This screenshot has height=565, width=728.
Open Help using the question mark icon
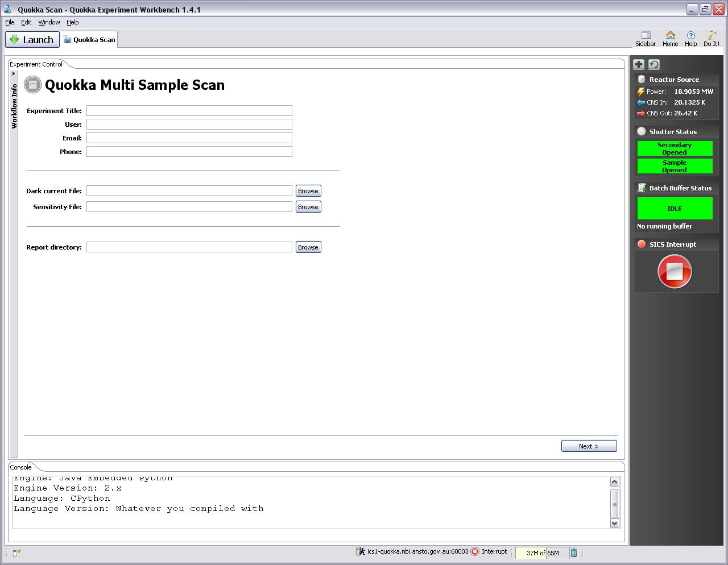[x=690, y=35]
